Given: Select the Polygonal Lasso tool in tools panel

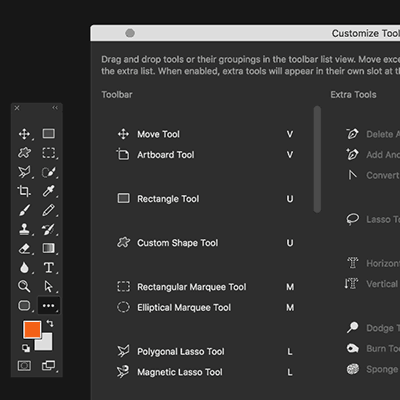Looking at the screenshot, I should (24, 172).
